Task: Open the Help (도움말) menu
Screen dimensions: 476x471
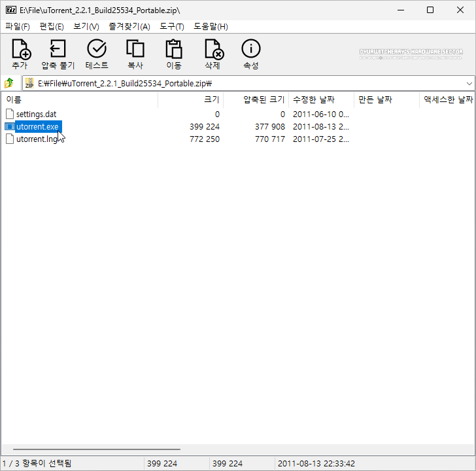Action: click(x=211, y=27)
